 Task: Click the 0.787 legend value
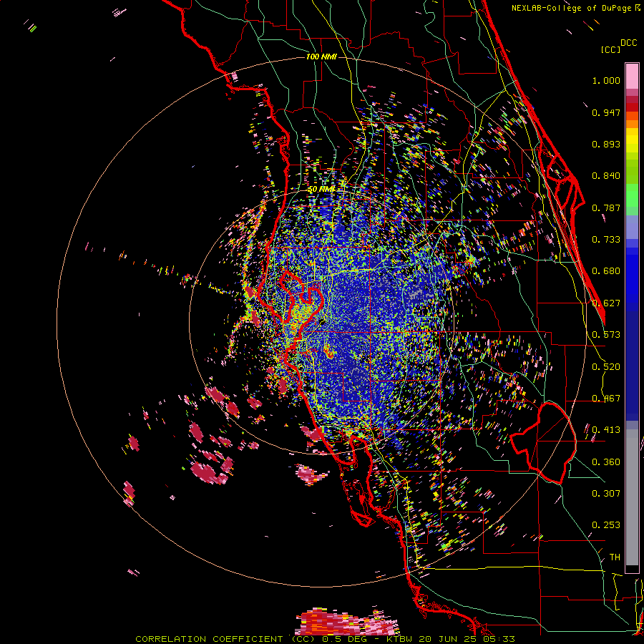[606, 208]
